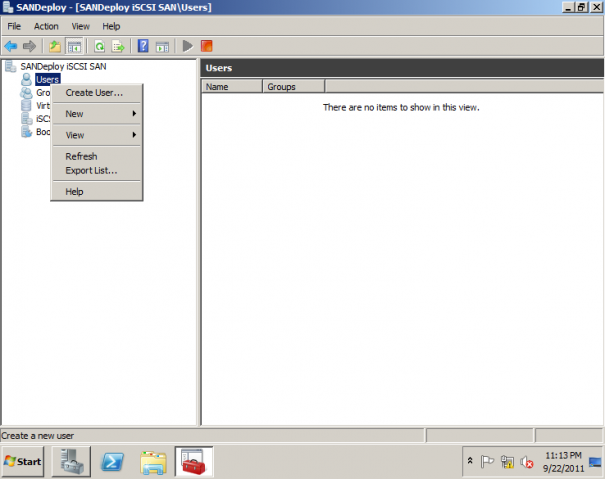Viewport: 605px width, 479px height.
Task: Click 'There are no items to show' text
Action: coord(401,107)
